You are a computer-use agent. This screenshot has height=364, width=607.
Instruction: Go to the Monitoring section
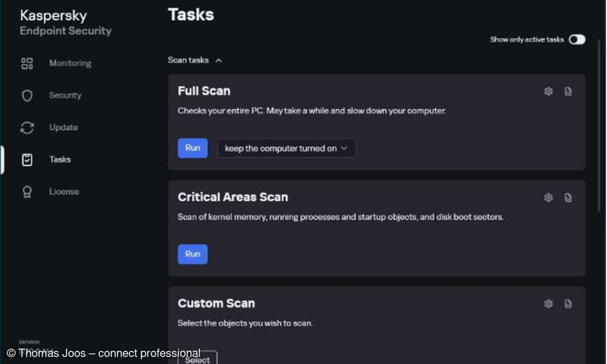coord(70,63)
